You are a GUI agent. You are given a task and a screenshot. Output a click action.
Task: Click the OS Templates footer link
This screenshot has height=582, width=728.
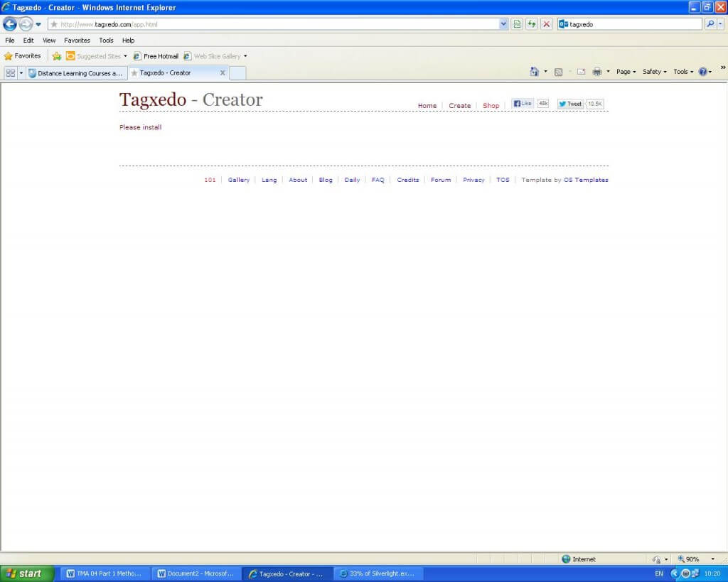[x=586, y=180]
